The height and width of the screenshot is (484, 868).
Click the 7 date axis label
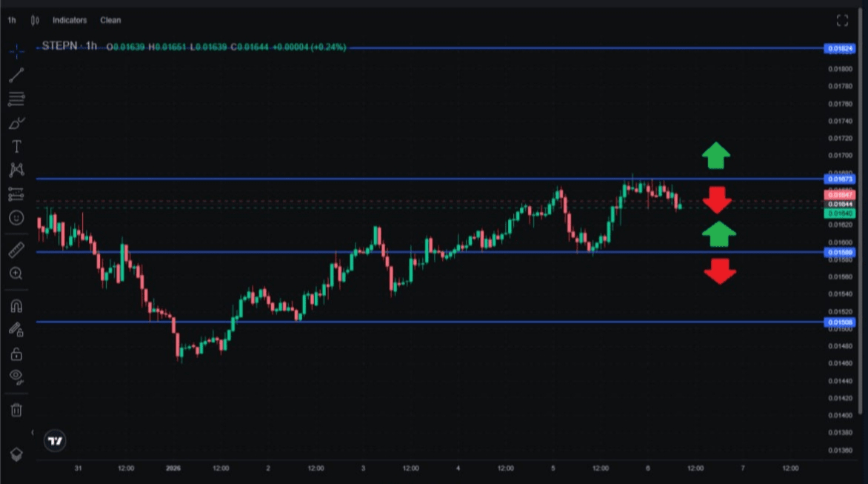[743, 468]
